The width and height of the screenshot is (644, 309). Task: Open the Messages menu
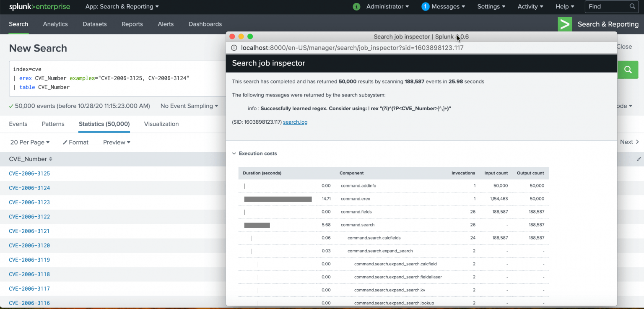[448, 7]
